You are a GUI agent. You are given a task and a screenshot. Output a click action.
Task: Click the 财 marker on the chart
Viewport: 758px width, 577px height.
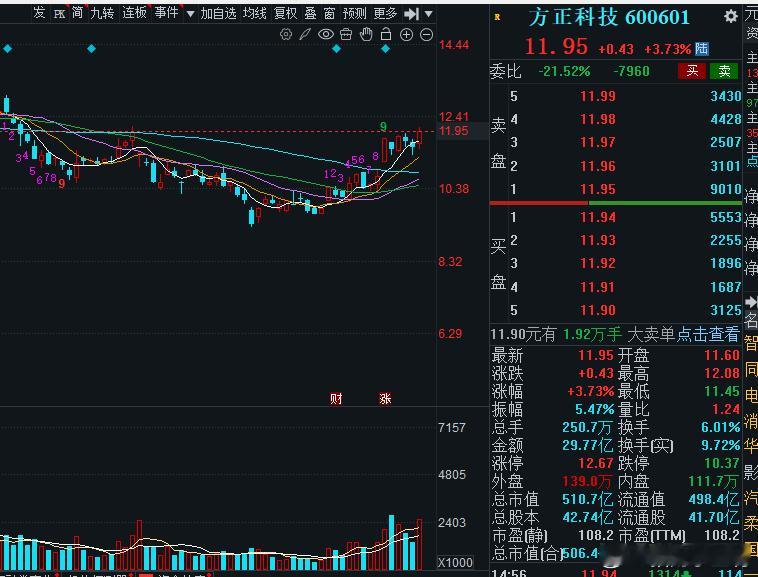(x=336, y=399)
